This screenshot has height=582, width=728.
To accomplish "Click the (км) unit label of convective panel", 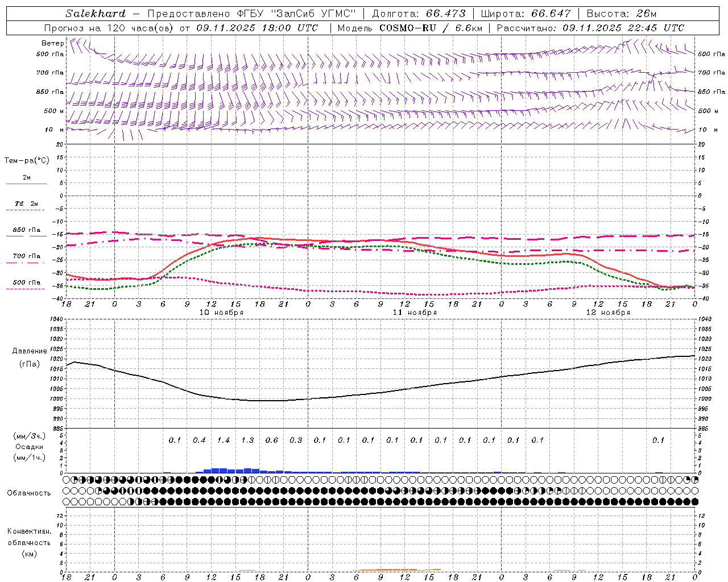I will pos(30,554).
